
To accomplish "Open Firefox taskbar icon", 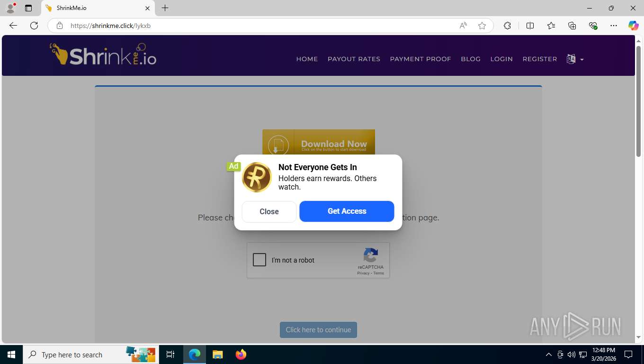I will point(241,355).
